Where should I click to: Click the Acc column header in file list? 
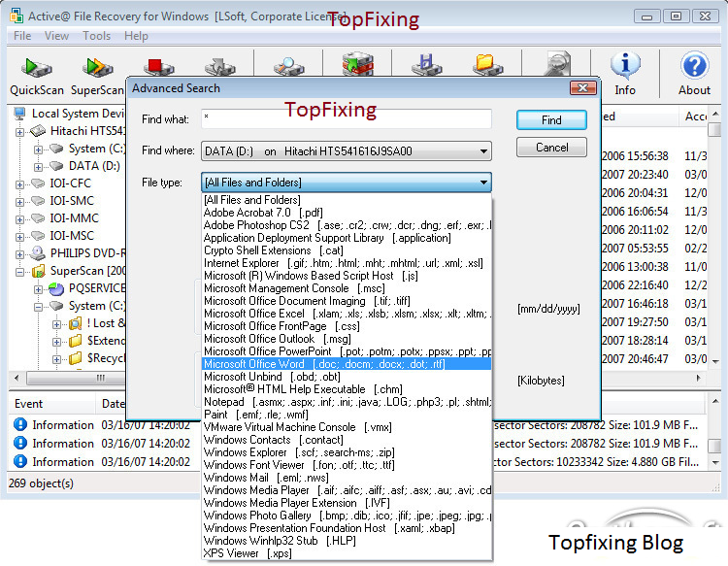(696, 117)
